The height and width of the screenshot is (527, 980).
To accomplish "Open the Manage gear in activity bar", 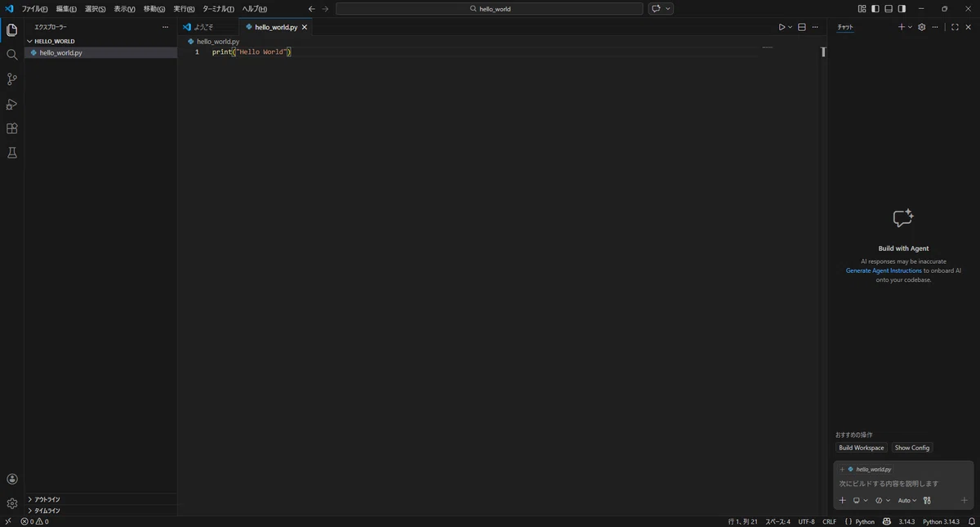I will point(11,503).
